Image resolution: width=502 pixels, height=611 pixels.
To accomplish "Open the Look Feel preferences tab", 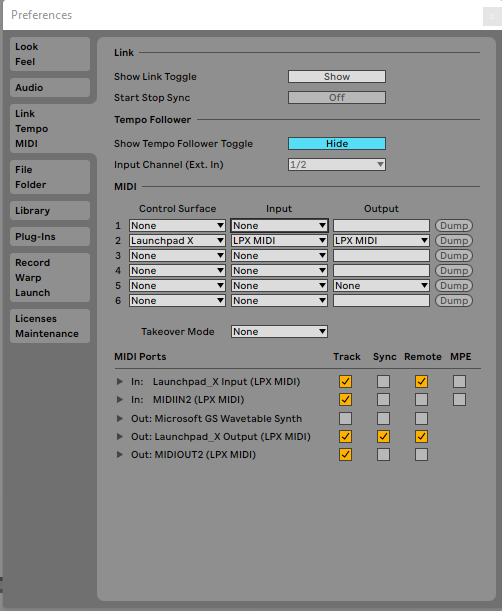I will [50, 54].
